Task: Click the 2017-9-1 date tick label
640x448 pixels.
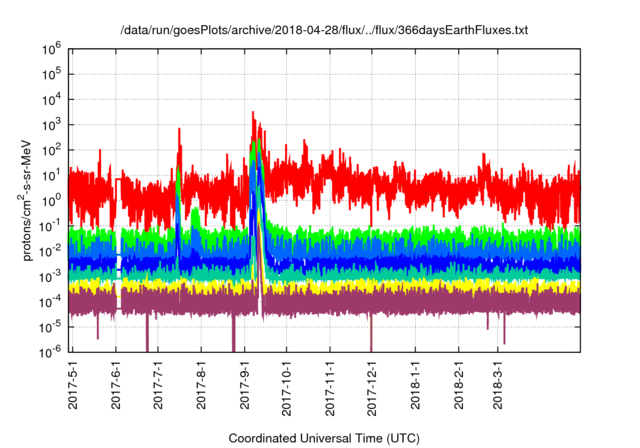Action: (x=244, y=384)
